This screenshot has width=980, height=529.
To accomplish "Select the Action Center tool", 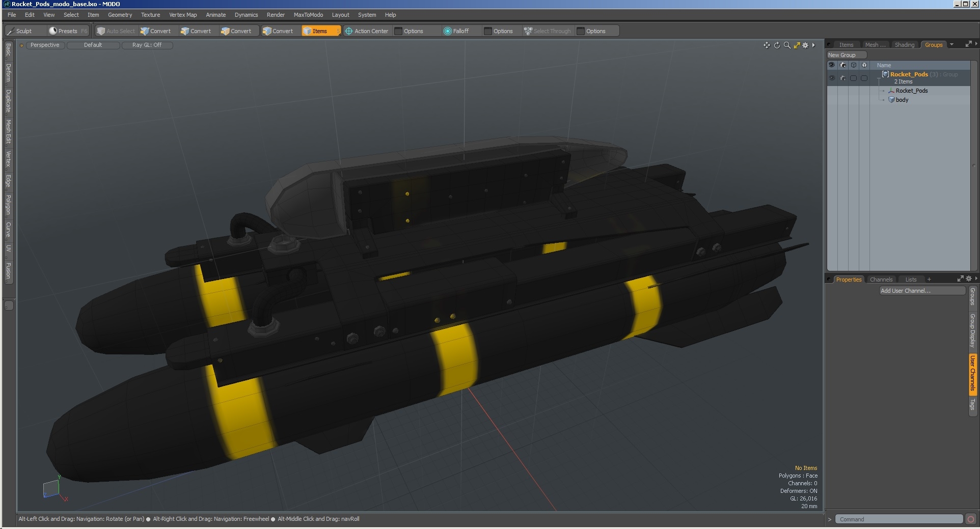I will [367, 31].
